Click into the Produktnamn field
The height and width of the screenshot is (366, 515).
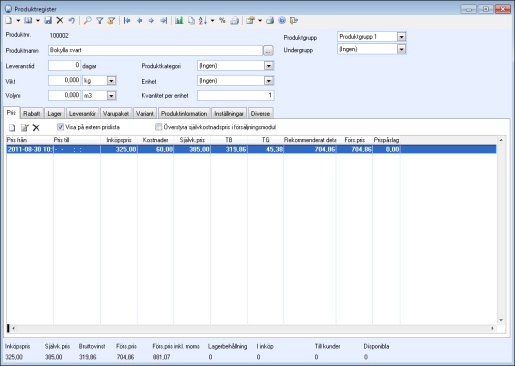pyautogui.click(x=155, y=50)
